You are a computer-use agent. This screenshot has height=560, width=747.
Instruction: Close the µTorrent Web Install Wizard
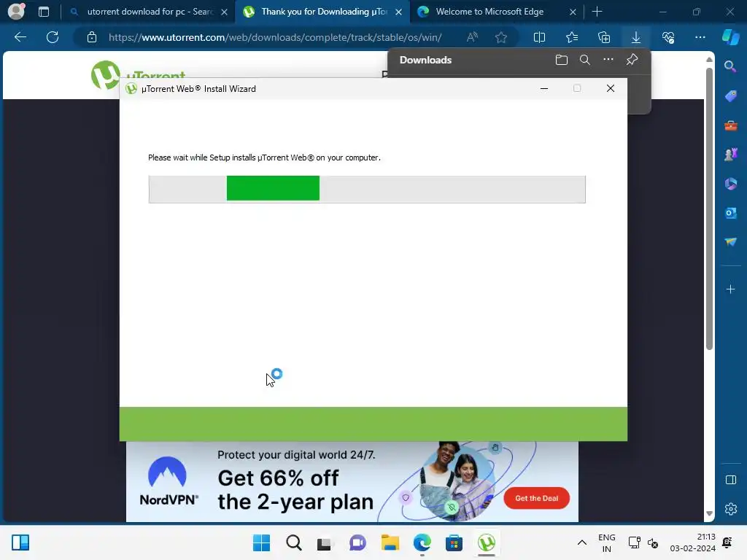pos(611,88)
